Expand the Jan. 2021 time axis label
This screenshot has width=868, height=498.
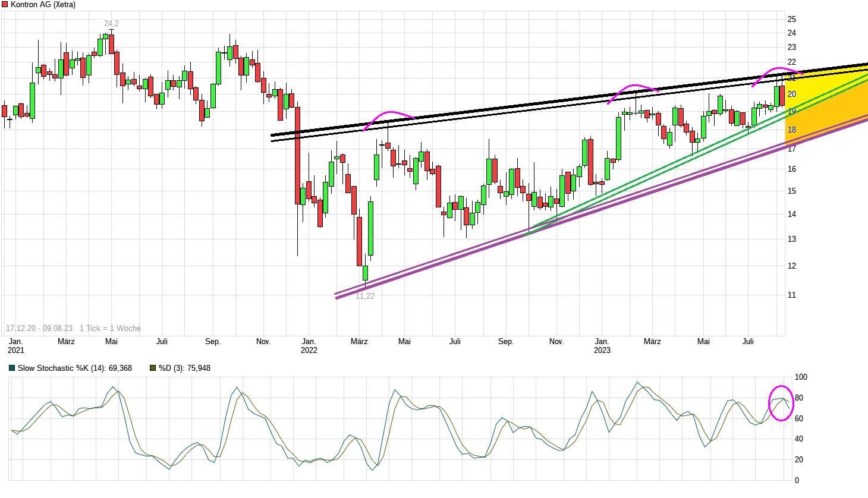(16, 346)
